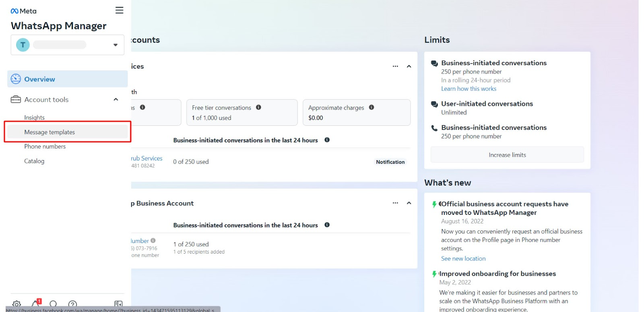The height and width of the screenshot is (312, 644).
Task: Click the account avatar letter T
Action: coord(23,45)
